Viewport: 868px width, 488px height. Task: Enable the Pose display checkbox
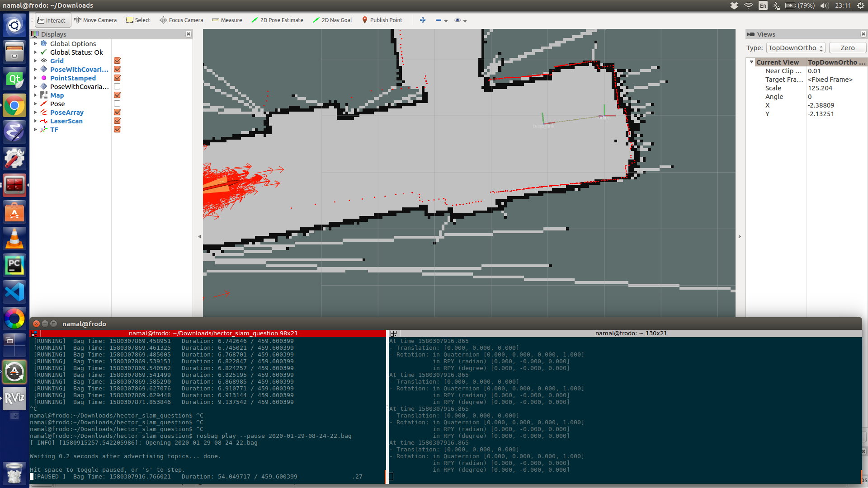(x=117, y=104)
